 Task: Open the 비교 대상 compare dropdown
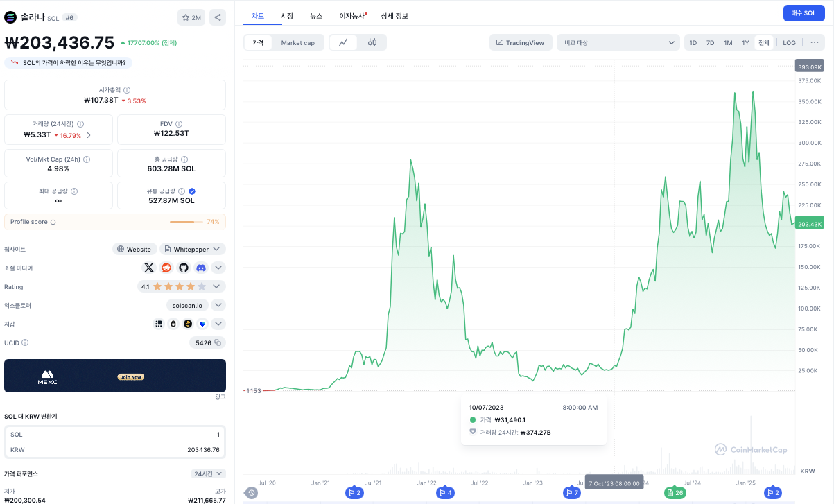point(619,42)
